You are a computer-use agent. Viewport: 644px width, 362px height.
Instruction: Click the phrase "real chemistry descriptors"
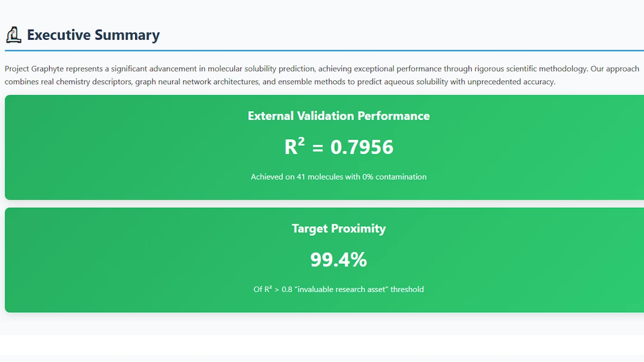[x=86, y=82]
